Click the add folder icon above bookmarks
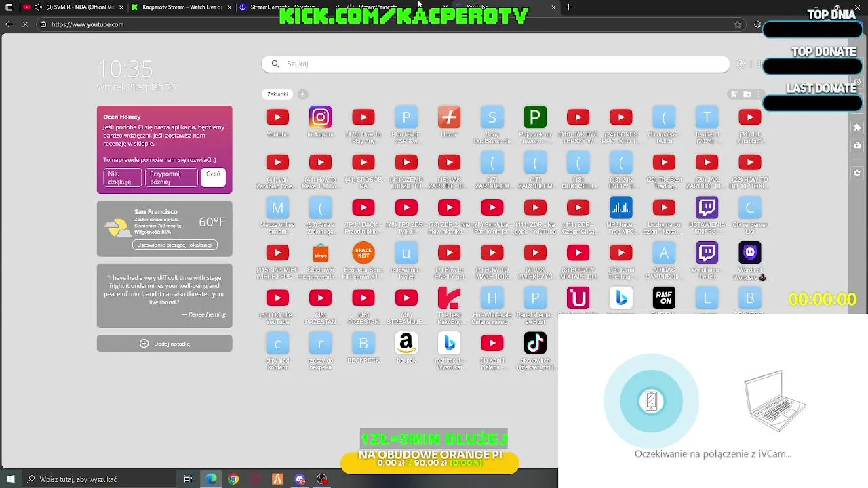Image resolution: width=868 pixels, height=488 pixels. 747,94
